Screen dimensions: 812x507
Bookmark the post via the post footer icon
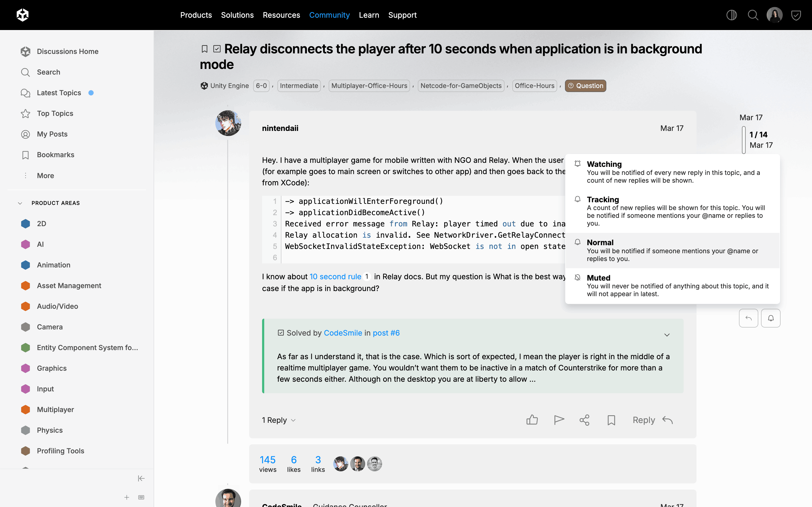point(611,420)
